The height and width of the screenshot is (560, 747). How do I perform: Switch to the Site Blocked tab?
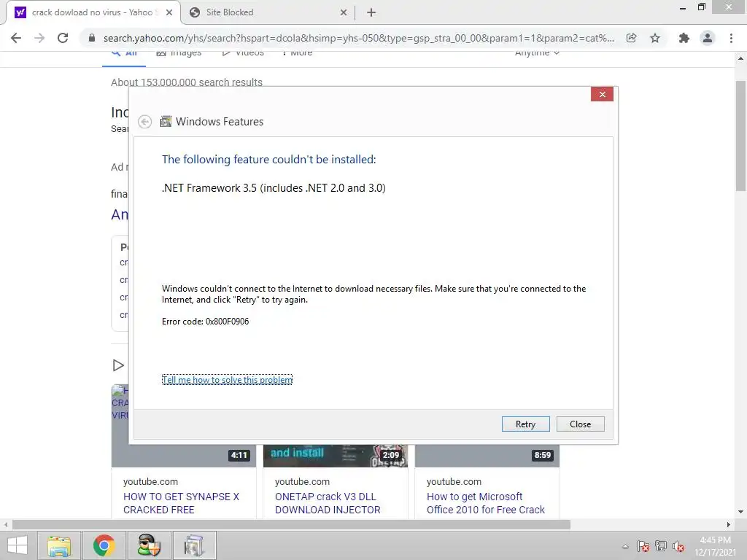pos(267,12)
